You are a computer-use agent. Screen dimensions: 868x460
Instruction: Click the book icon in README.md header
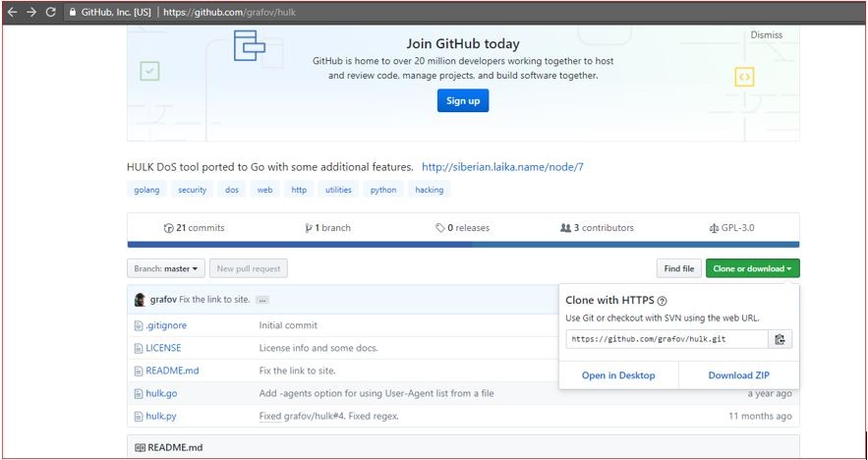pos(140,447)
